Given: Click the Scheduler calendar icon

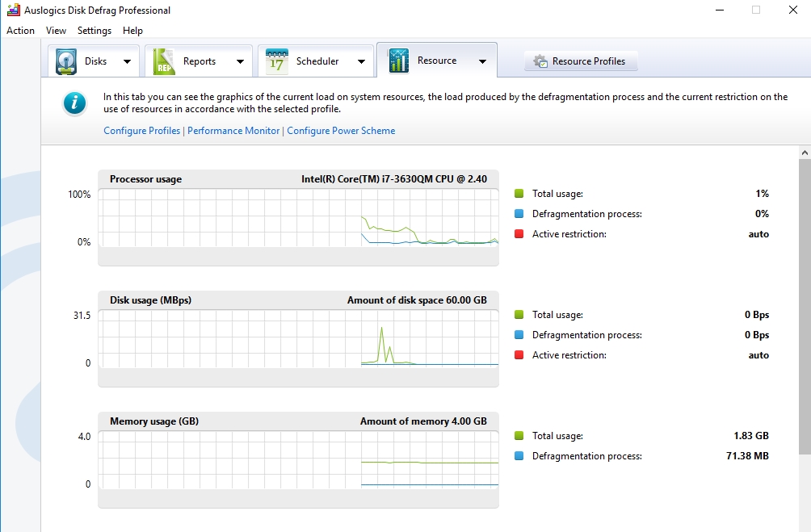Looking at the screenshot, I should (x=277, y=61).
